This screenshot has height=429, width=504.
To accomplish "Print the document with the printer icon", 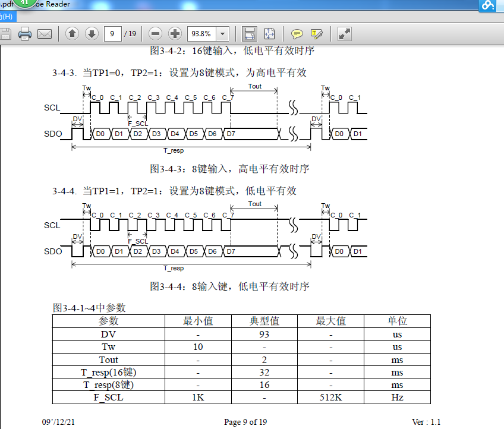I will (25, 34).
